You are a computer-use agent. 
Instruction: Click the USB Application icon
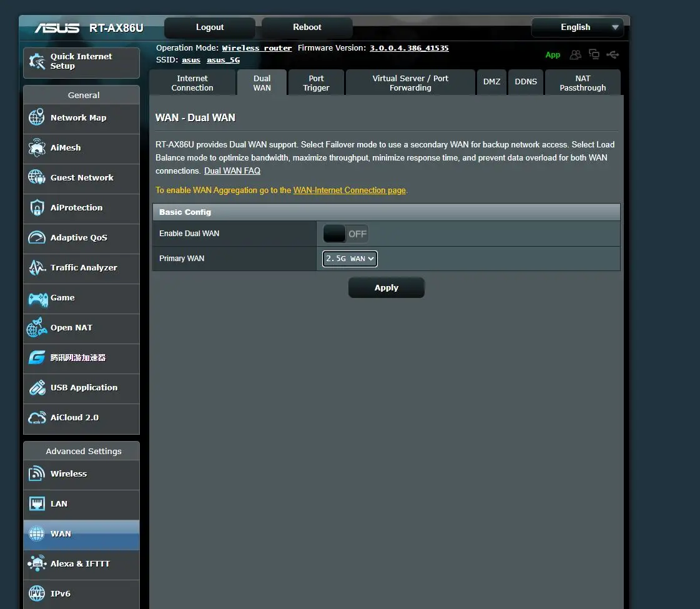point(37,387)
